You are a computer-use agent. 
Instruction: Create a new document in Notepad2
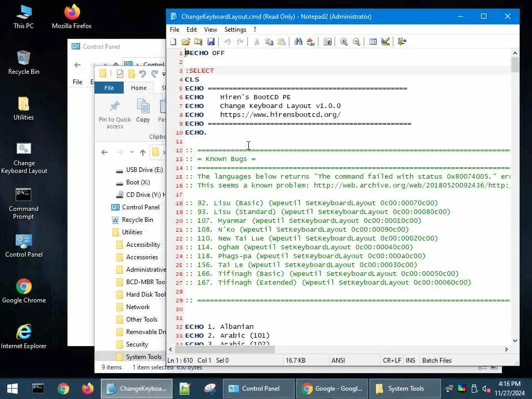(174, 42)
